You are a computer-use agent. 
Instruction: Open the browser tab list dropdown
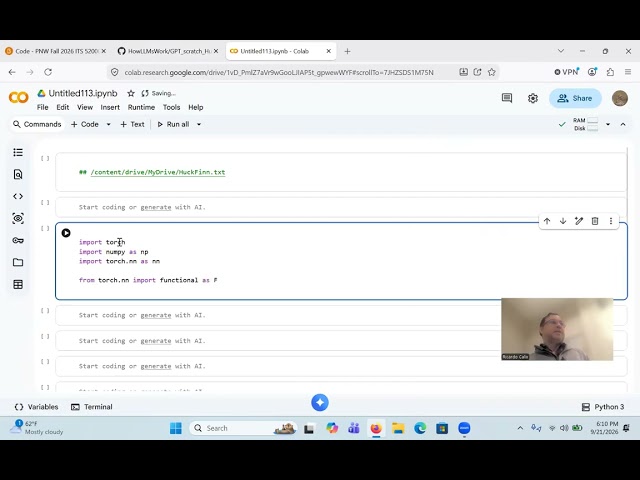point(561,51)
